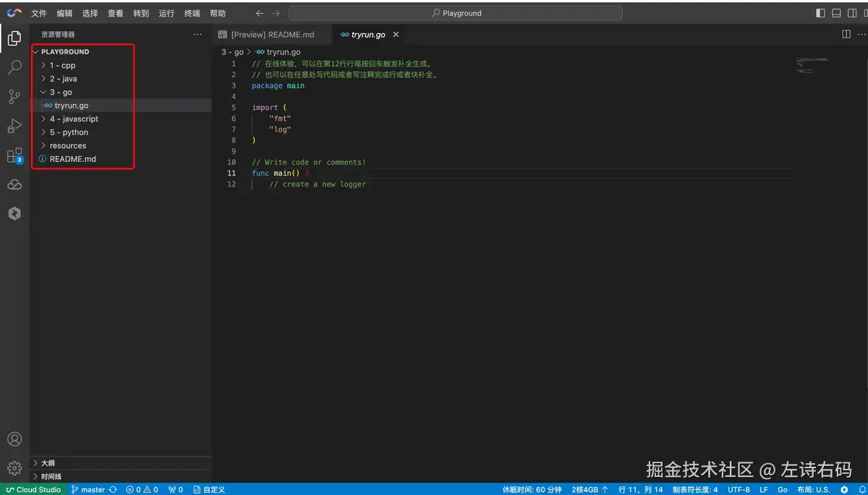Click the ports counter in status bar
The image size is (868, 495).
pos(176,489)
